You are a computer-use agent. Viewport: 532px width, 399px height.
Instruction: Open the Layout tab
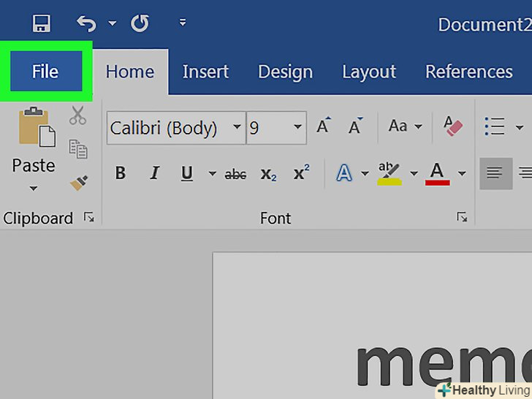[369, 72]
